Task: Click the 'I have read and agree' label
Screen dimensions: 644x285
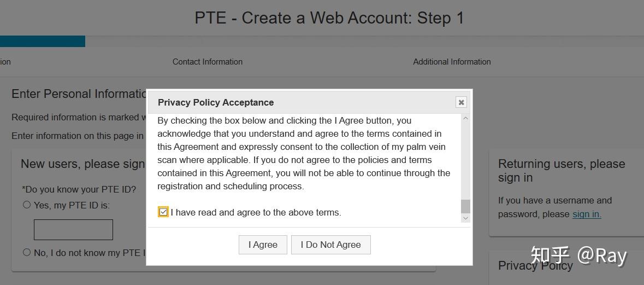Action: click(256, 212)
